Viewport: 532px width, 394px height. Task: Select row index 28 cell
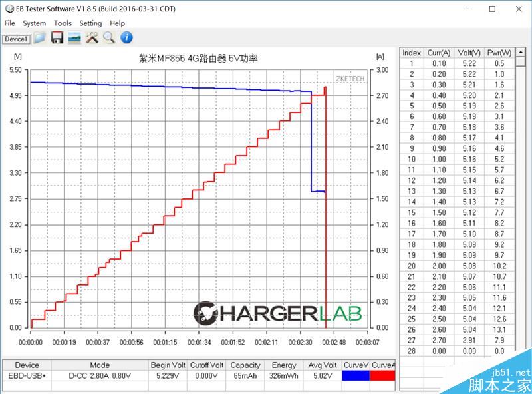(412, 351)
